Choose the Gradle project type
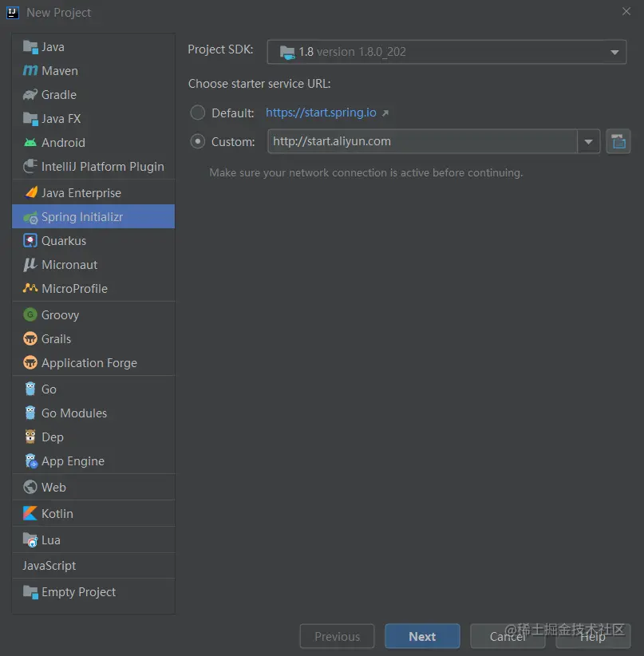This screenshot has height=656, width=644. pos(93,95)
